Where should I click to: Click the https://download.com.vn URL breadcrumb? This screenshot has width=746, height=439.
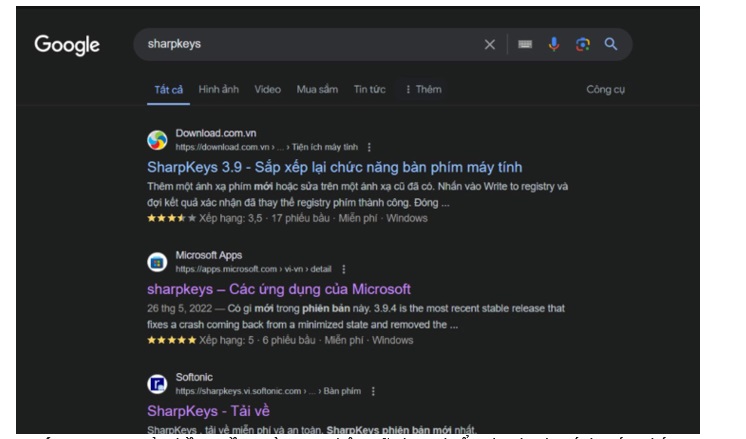266,147
